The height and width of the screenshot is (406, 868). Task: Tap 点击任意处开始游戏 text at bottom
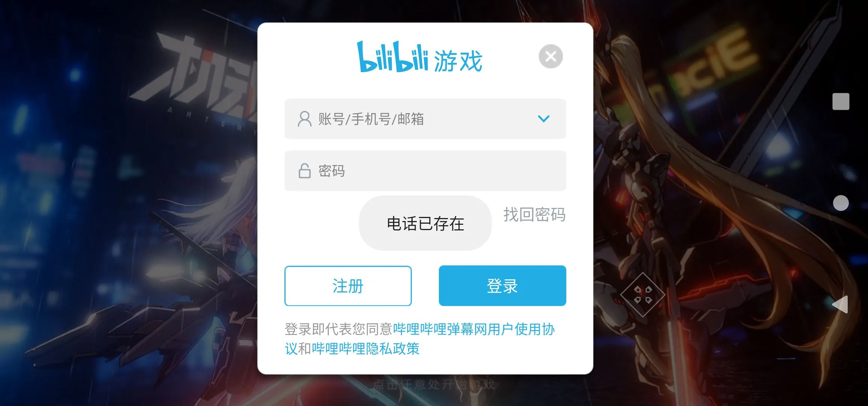tap(434, 384)
